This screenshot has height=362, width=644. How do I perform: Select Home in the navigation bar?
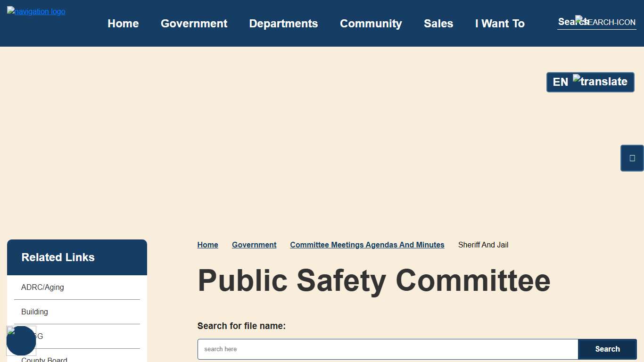click(123, 23)
